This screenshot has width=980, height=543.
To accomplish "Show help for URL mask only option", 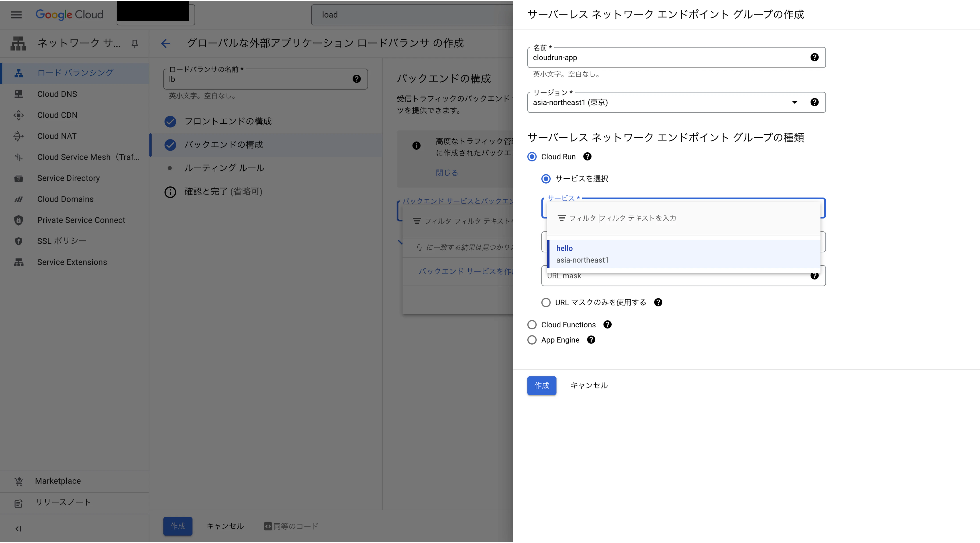I will click(x=658, y=302).
